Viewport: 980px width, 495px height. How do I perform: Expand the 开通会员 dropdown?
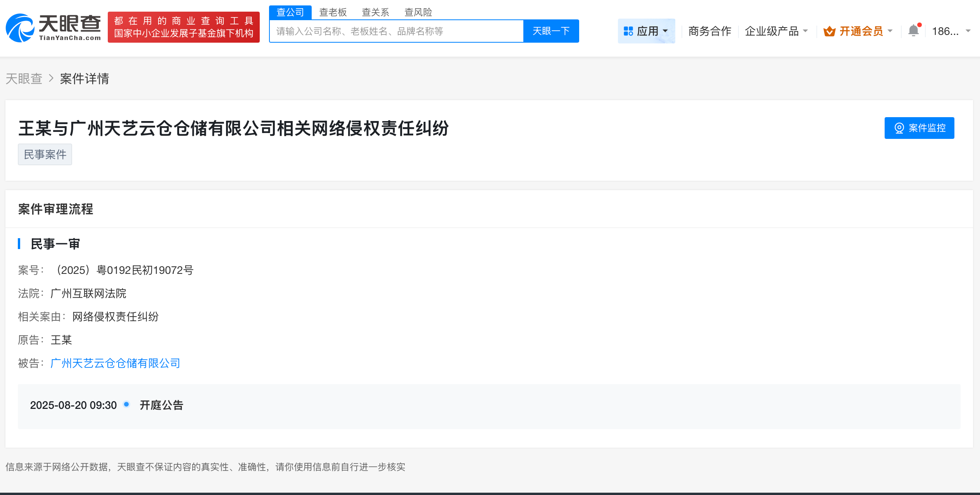click(x=890, y=31)
